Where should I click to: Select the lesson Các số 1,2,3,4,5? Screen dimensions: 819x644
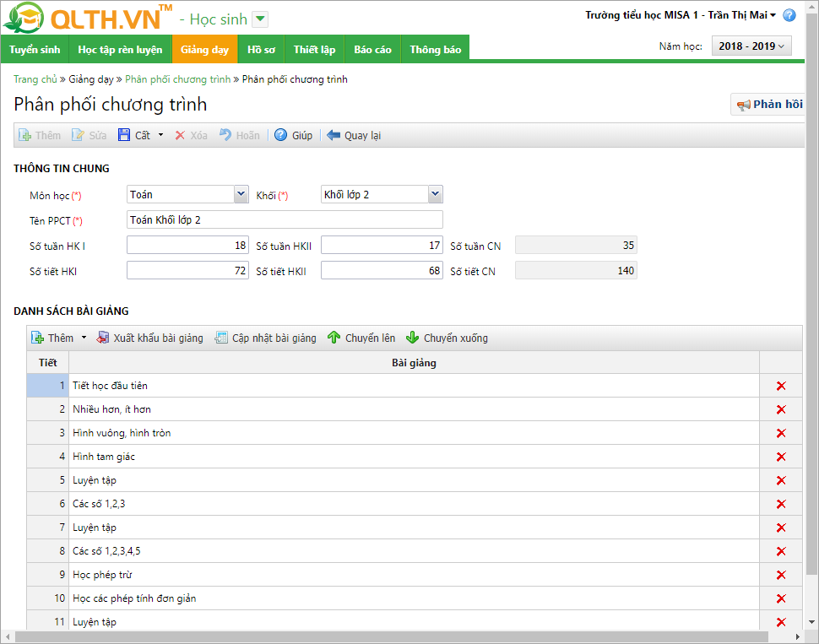click(414, 551)
